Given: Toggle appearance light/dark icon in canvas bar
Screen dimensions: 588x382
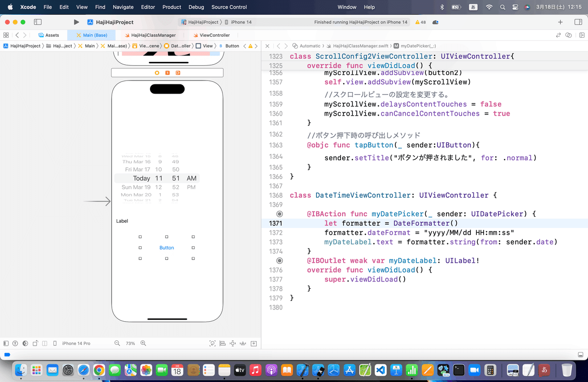Looking at the screenshot, I should [25, 343].
